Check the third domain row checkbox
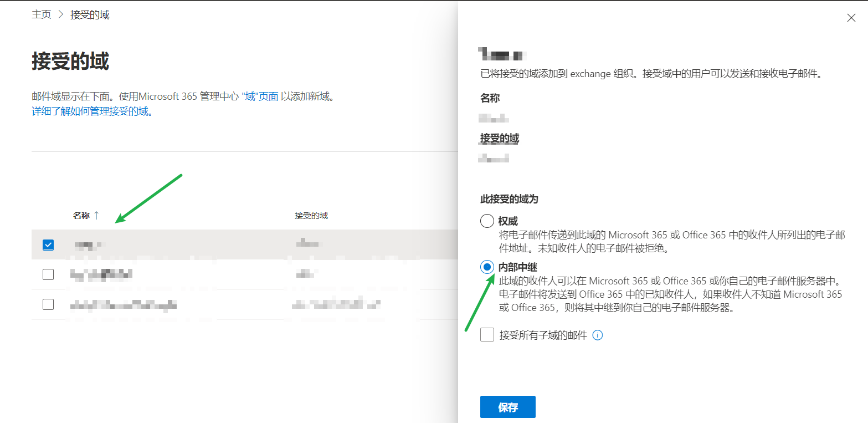 pyautogui.click(x=48, y=304)
